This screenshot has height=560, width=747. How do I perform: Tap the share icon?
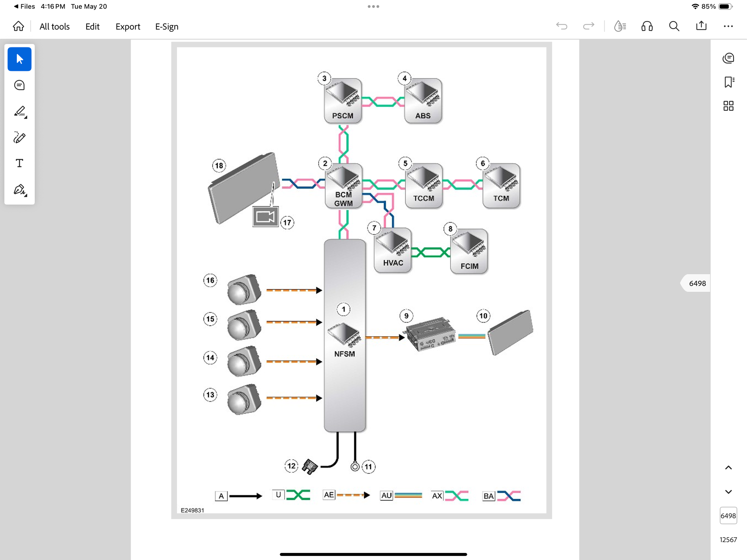coord(701,26)
